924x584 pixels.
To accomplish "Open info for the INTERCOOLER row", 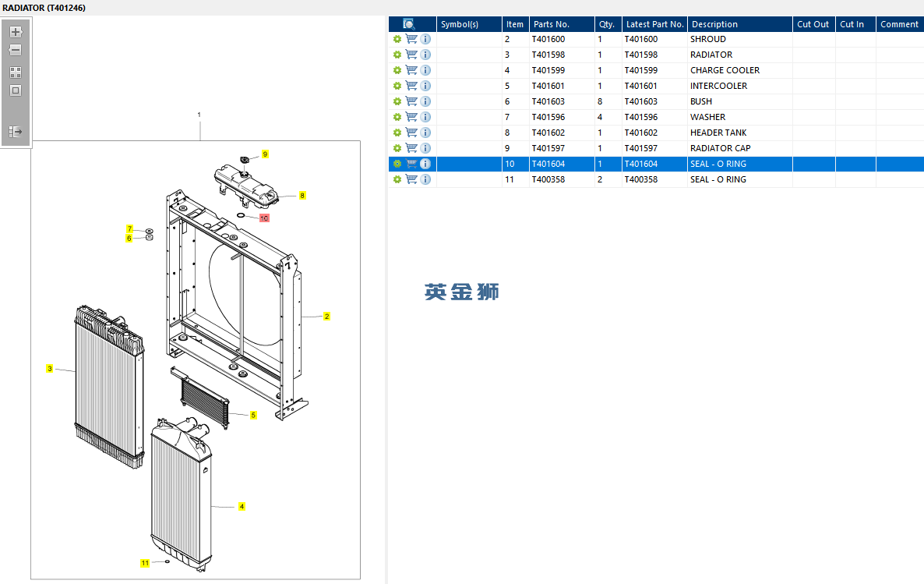I will point(425,86).
